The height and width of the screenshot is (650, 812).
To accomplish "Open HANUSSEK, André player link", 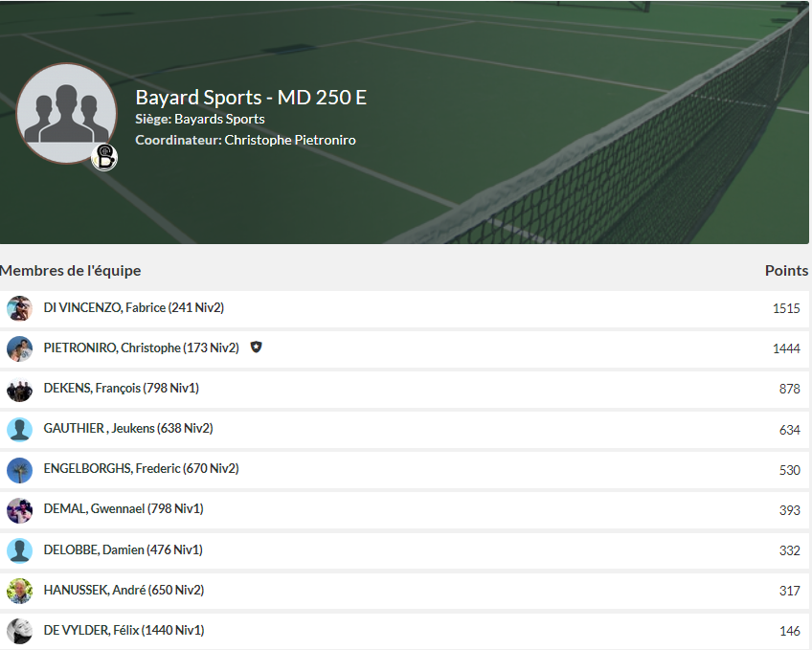I will pyautogui.click(x=124, y=590).
